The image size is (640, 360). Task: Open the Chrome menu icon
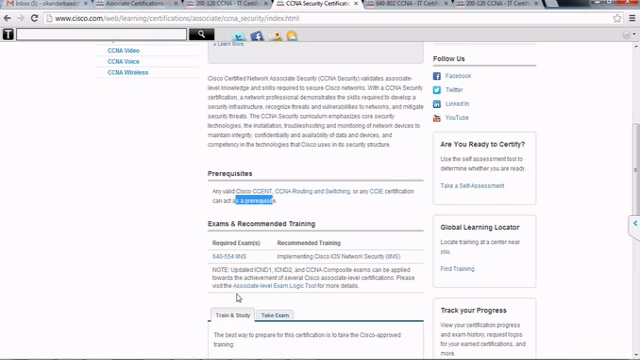632,18
